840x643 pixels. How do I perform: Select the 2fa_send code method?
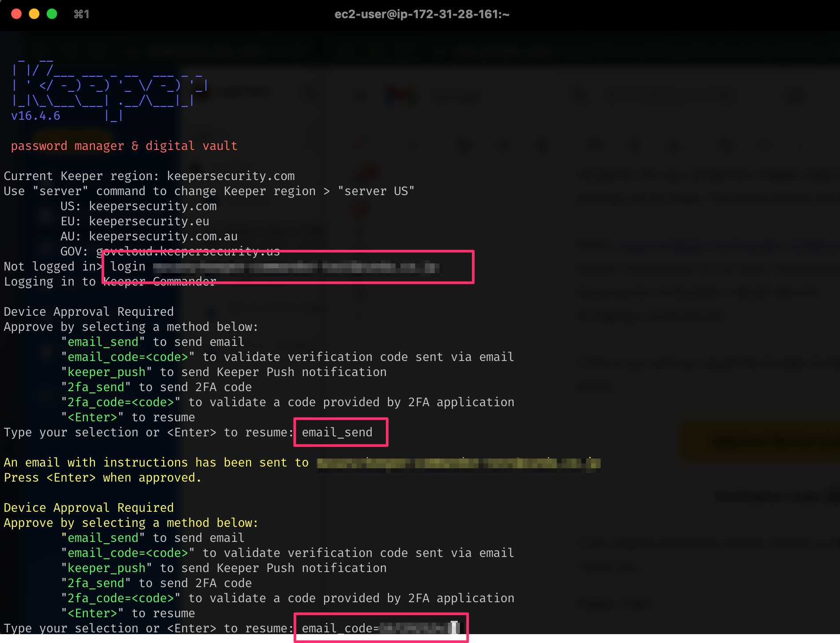tap(95, 387)
